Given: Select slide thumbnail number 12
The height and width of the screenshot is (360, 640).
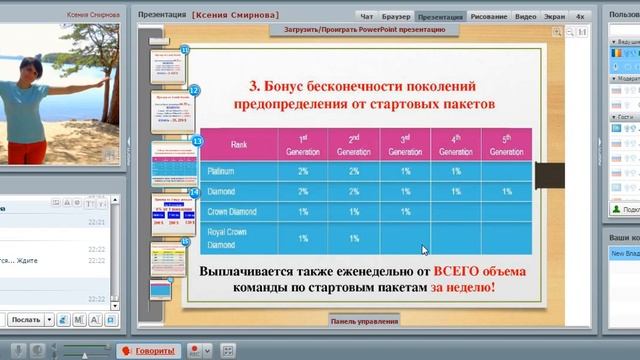Looking at the screenshot, I should click(173, 112).
